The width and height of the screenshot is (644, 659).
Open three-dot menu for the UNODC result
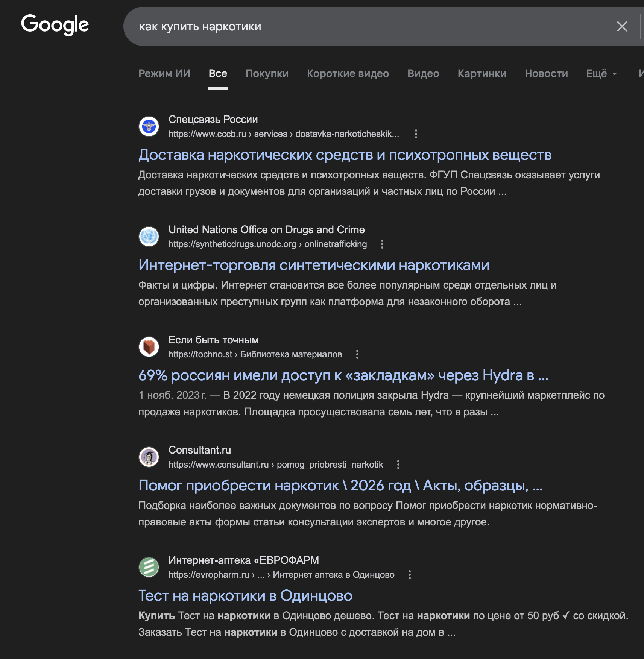click(382, 244)
